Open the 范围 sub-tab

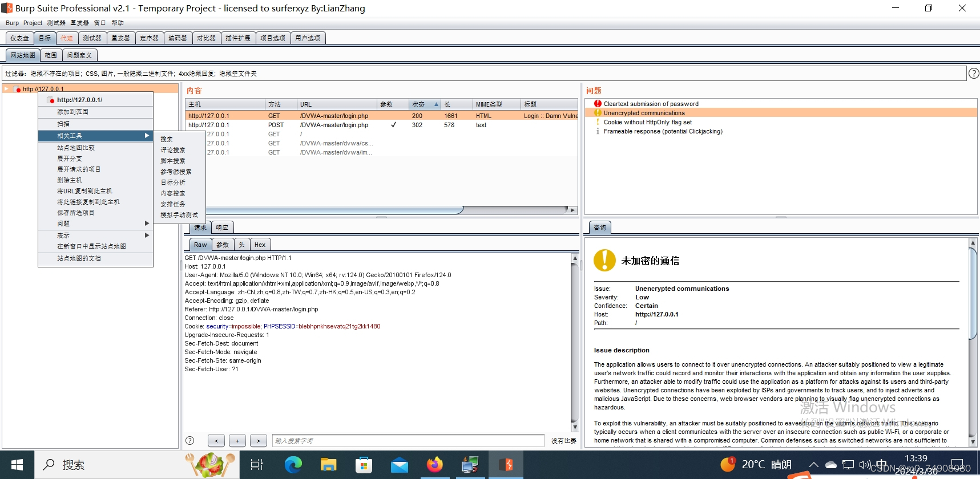(x=51, y=55)
